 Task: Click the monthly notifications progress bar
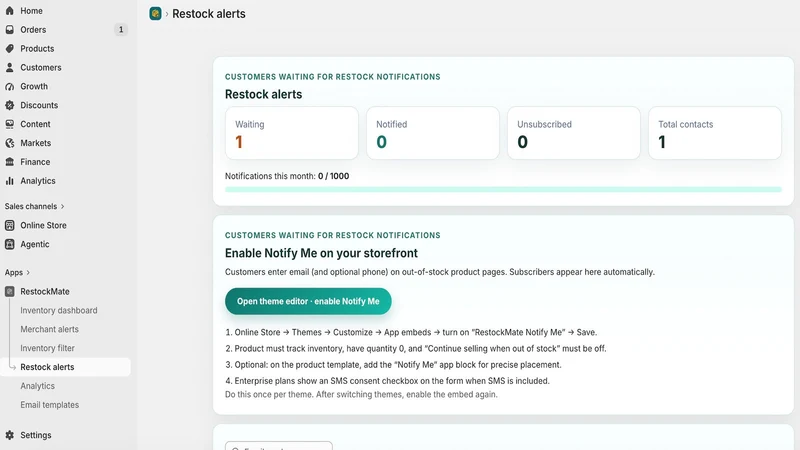click(x=503, y=189)
